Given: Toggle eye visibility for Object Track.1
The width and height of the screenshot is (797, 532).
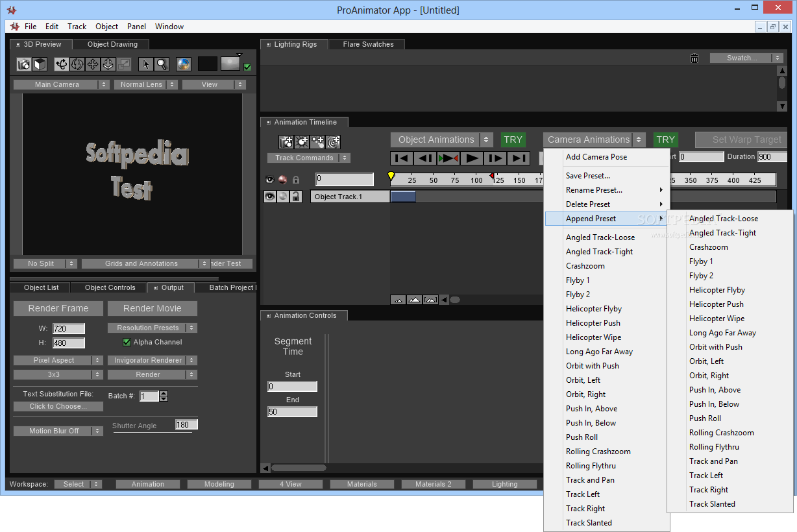Looking at the screenshot, I should tap(270, 197).
